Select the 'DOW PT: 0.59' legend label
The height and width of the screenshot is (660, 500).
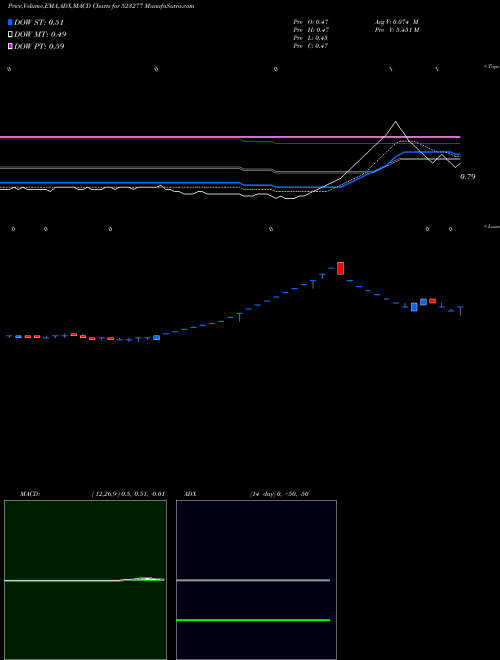click(x=39, y=46)
